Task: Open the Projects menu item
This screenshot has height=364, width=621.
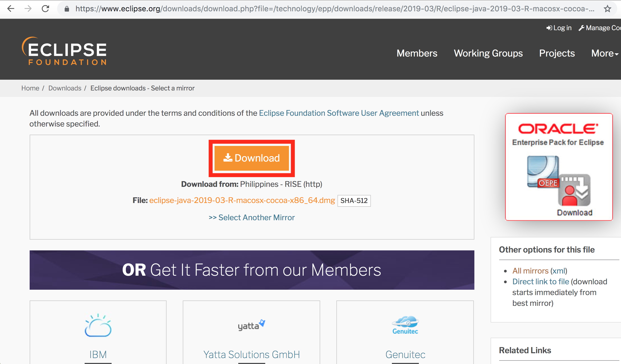Action: 557,53
